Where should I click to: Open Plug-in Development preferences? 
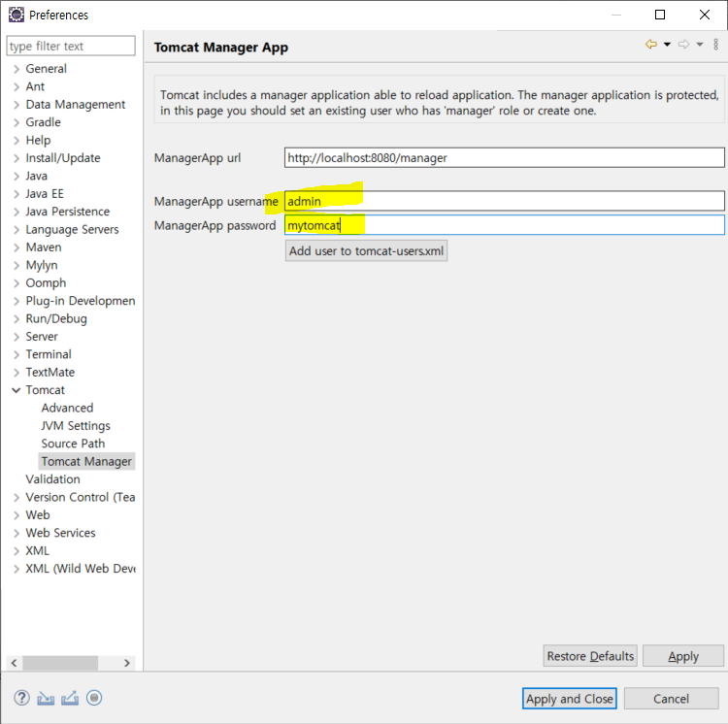pyautogui.click(x=81, y=301)
